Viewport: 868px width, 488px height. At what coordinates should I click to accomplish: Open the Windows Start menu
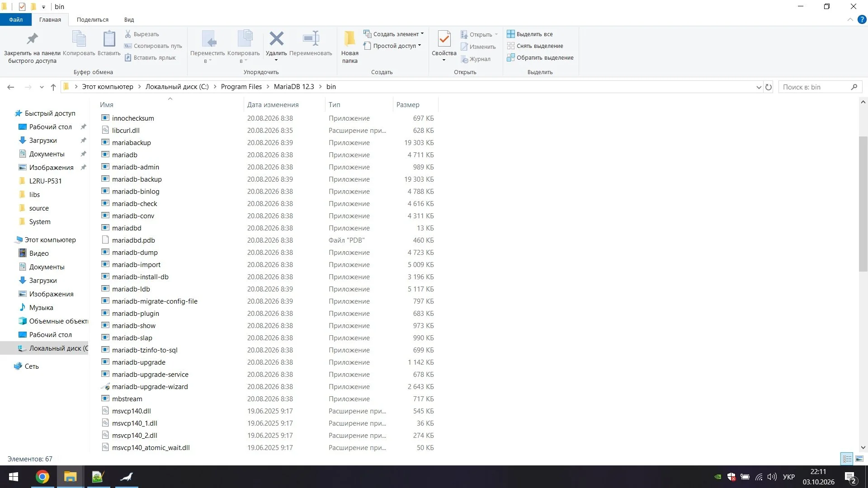point(14,477)
